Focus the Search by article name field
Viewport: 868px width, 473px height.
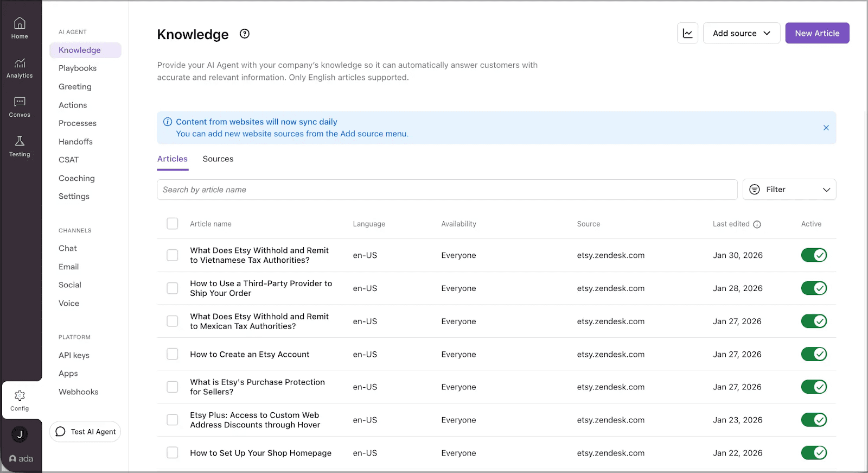coord(447,190)
